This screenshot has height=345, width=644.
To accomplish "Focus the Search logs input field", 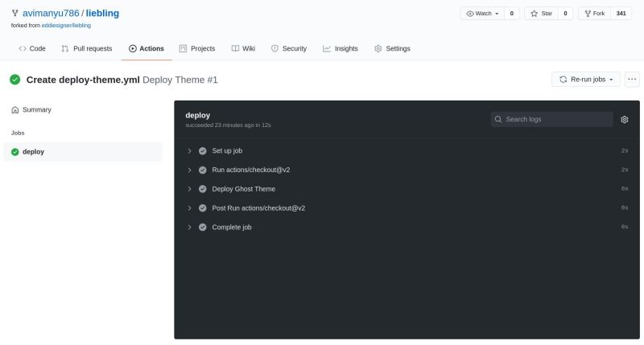I will tap(551, 119).
